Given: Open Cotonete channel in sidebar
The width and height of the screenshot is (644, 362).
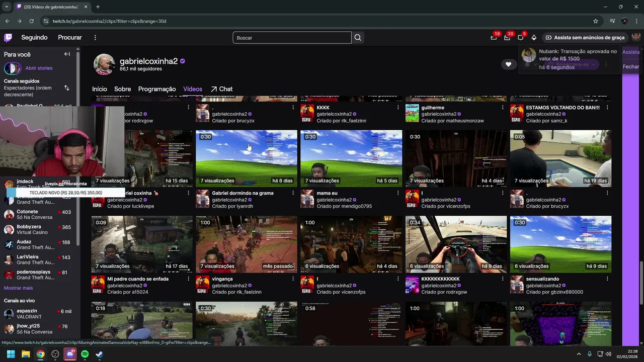Looking at the screenshot, I should click(38, 215).
